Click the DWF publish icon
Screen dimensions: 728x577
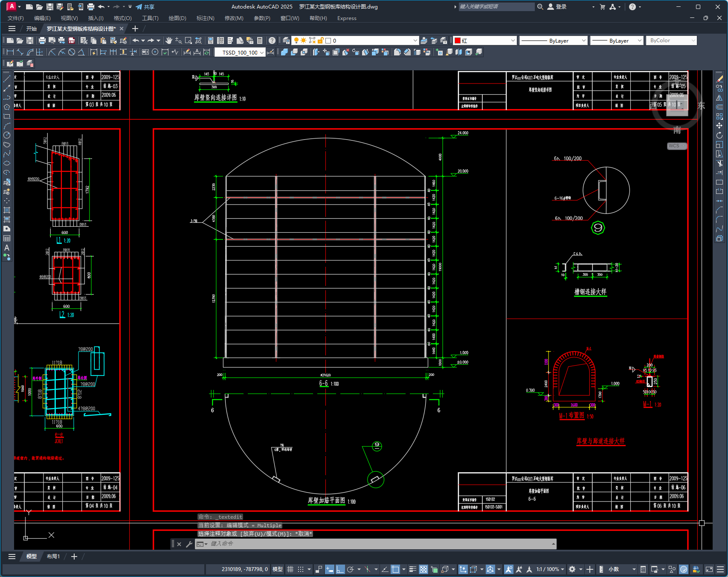click(72, 40)
